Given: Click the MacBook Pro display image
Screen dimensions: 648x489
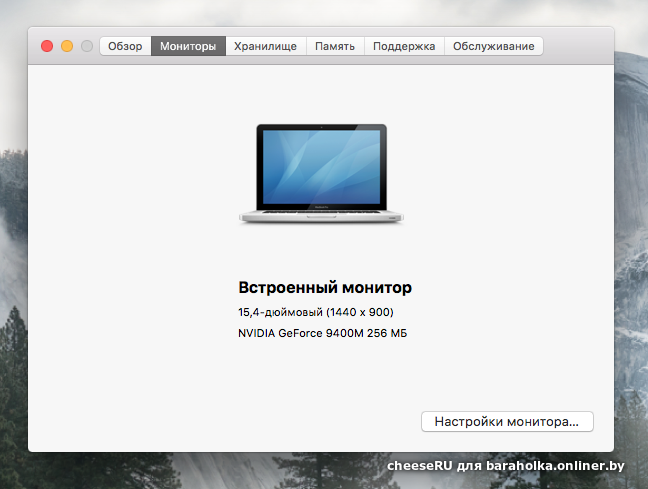Looking at the screenshot, I should (321, 174).
